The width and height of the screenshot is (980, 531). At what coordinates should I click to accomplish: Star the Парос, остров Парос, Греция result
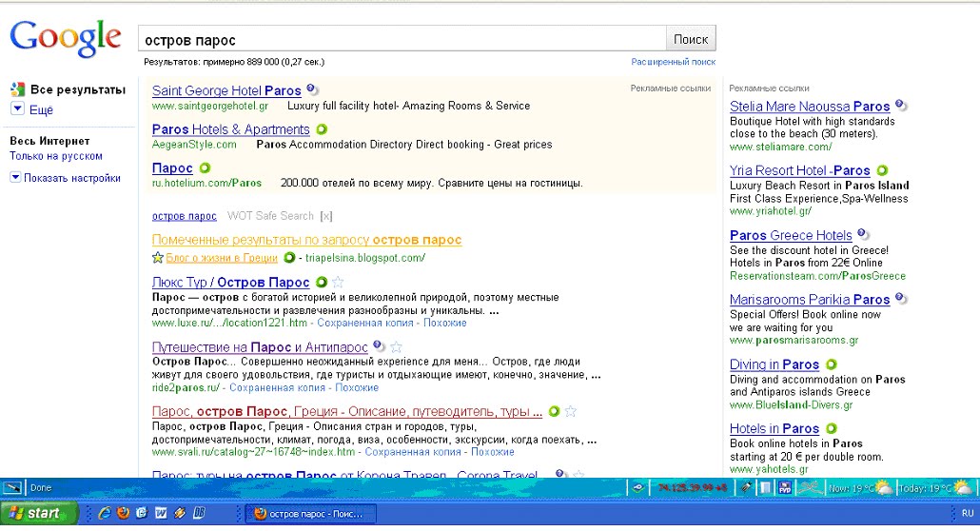[570, 411]
